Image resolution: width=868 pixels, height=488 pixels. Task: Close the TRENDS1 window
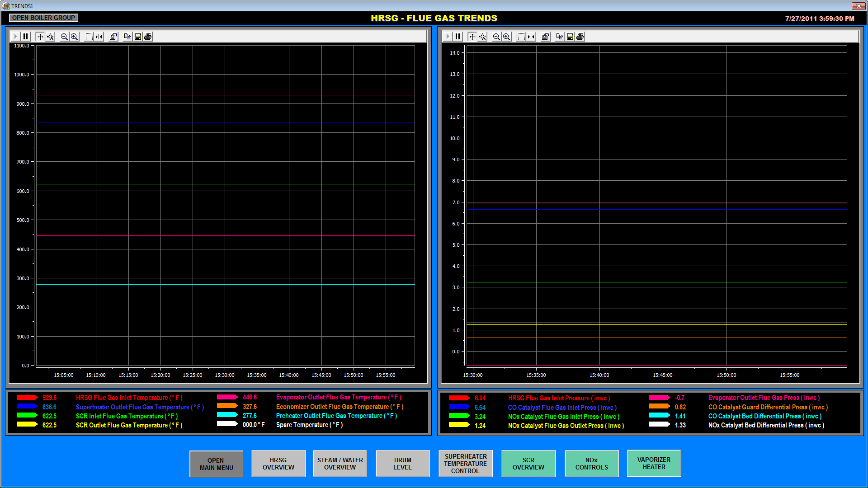[x=858, y=6]
